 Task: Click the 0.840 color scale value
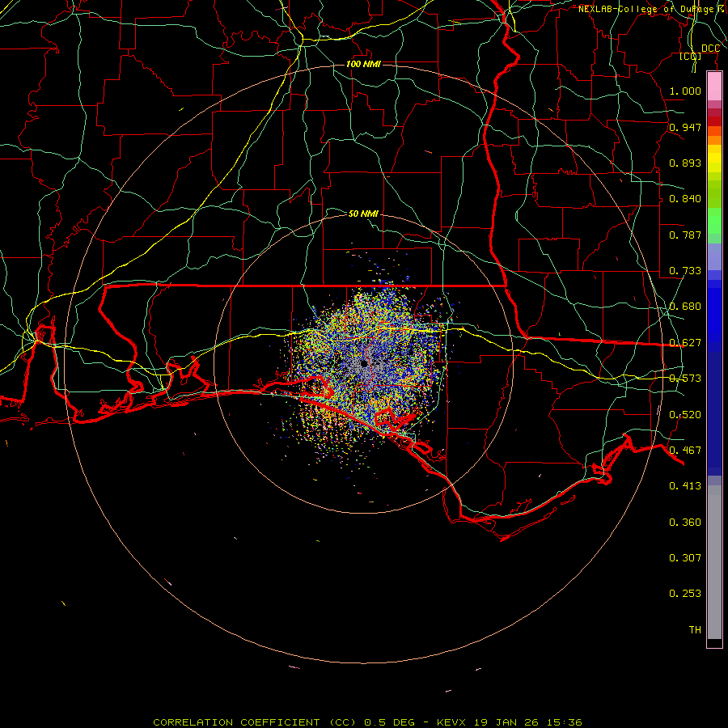[x=685, y=199]
